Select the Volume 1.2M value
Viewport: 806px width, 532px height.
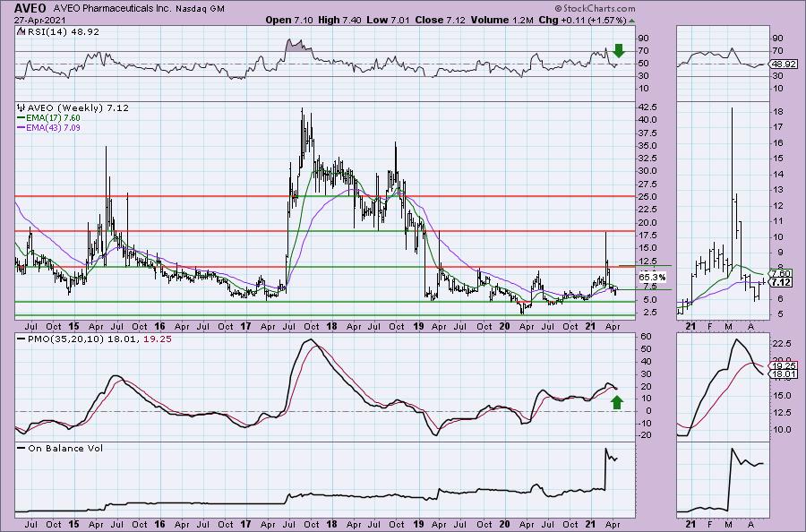click(x=502, y=20)
